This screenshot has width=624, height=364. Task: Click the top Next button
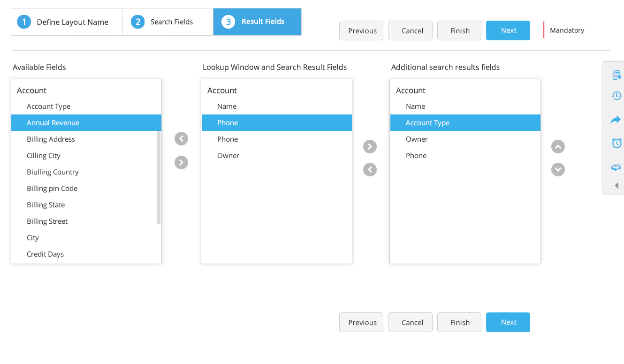[508, 30]
